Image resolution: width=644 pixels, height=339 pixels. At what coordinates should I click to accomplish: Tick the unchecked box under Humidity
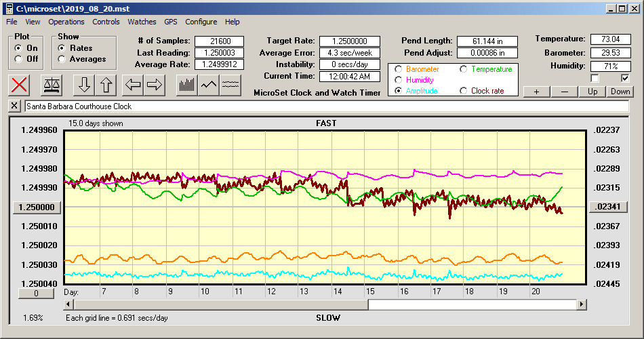(595, 78)
